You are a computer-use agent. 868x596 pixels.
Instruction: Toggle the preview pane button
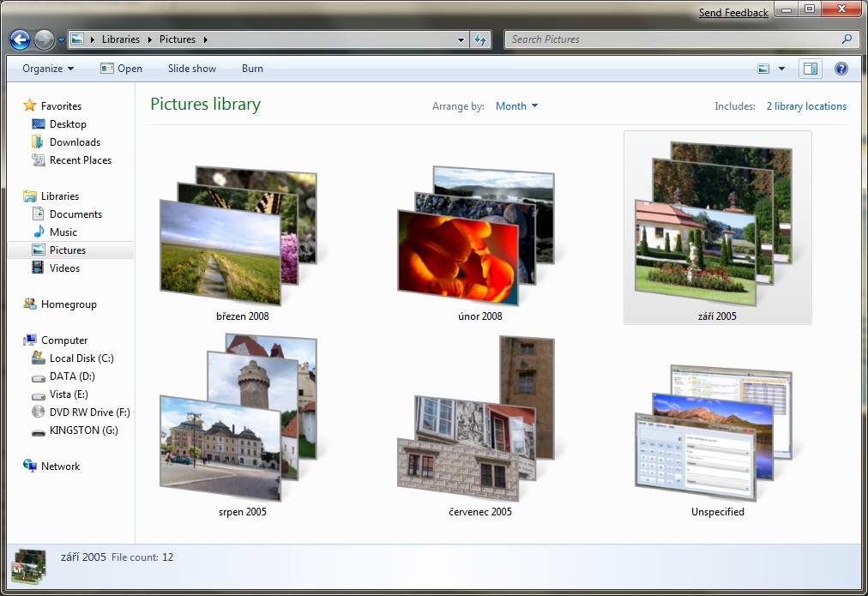point(811,69)
